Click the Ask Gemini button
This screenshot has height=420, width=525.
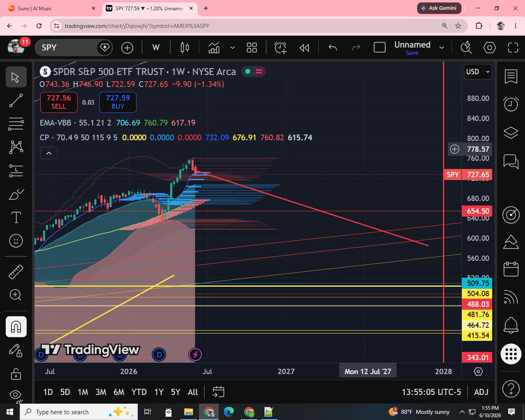point(439,8)
